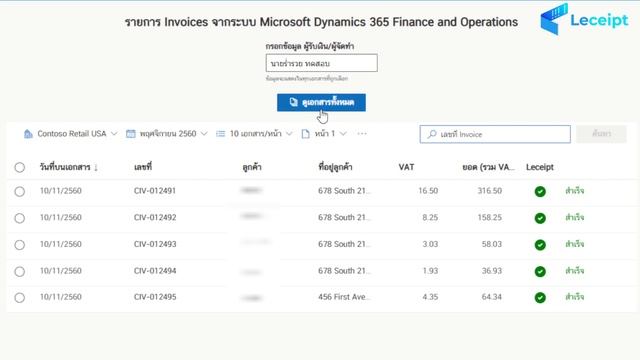The width and height of the screenshot is (640, 360).
Task: Click the address in the CIV-012493 row
Action: tap(344, 244)
